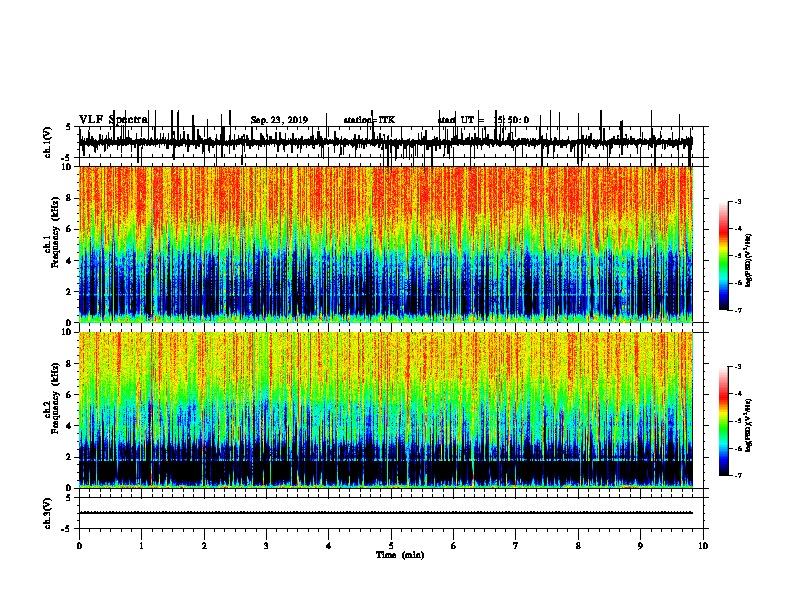Click the ch.1 frequency tick label "4"
Screen dimensions: 792x612
click(x=70, y=261)
